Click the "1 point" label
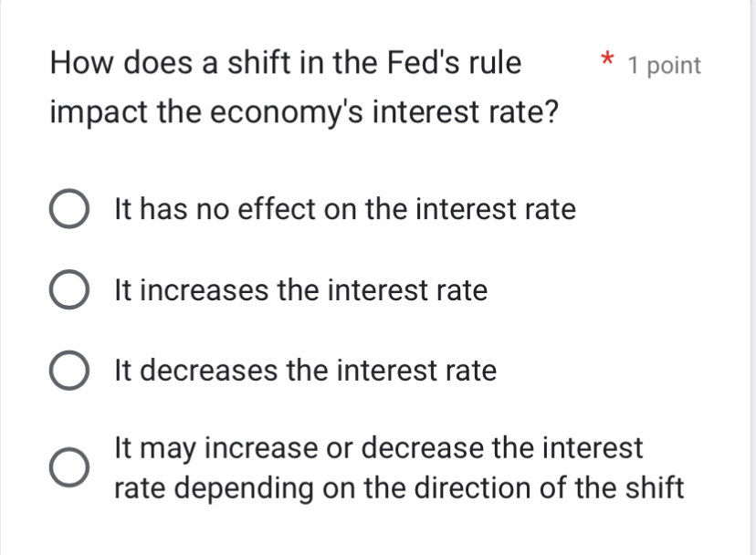The width and height of the screenshot is (756, 555). pyautogui.click(x=666, y=65)
